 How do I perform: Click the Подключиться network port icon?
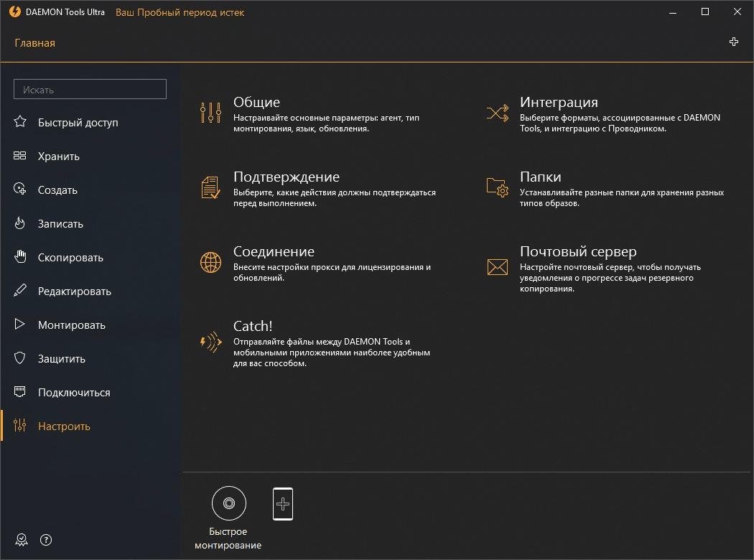pyautogui.click(x=19, y=391)
